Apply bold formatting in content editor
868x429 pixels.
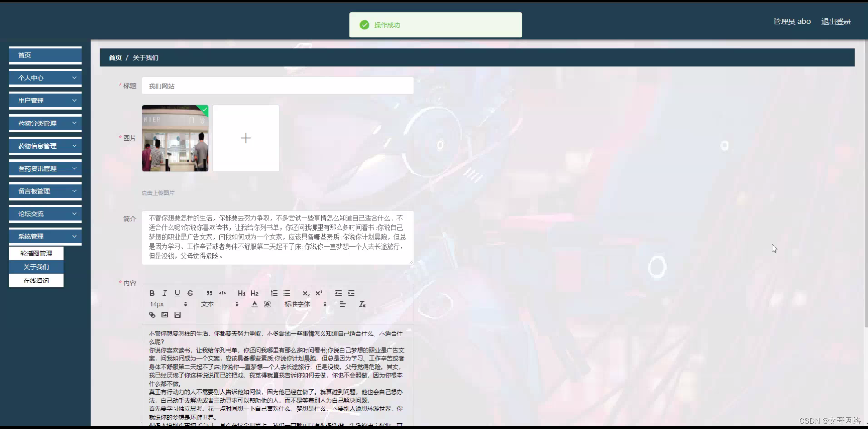point(152,293)
